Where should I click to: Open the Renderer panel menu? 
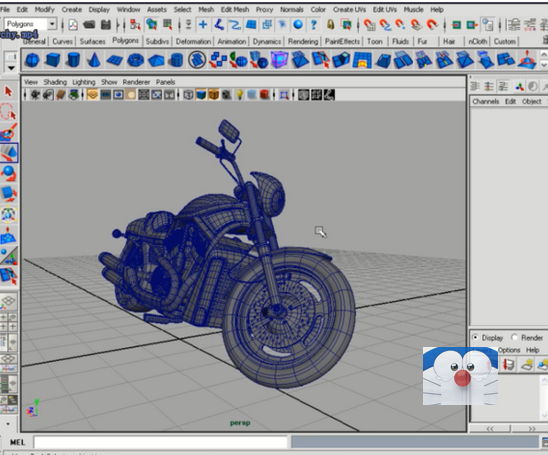(136, 82)
